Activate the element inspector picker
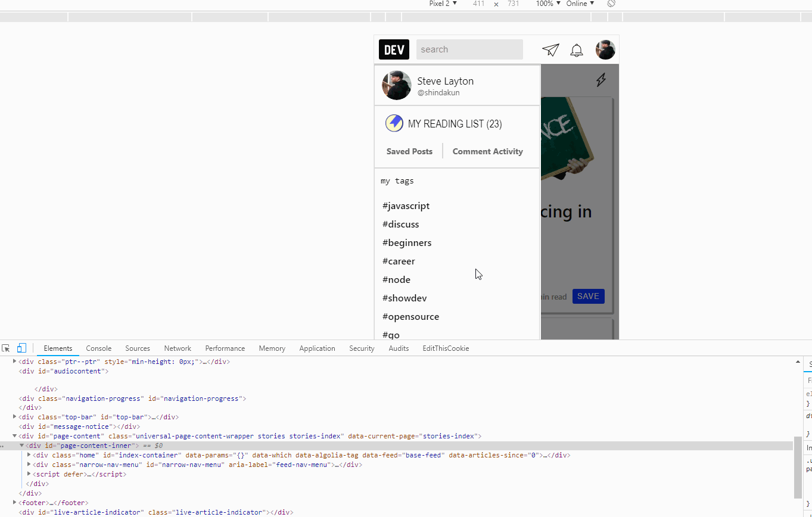Screen dimensions: 812x517 6,348
